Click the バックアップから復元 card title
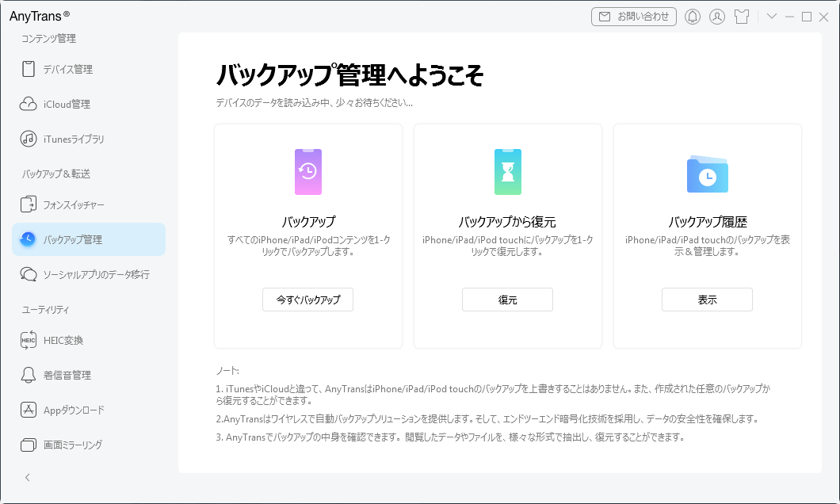This screenshot has width=840, height=504. pyautogui.click(x=507, y=221)
